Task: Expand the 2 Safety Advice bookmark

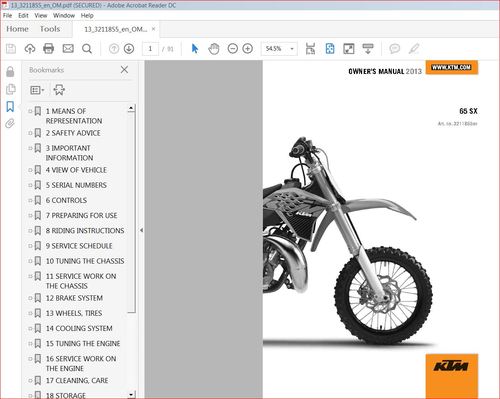Action: [30, 133]
